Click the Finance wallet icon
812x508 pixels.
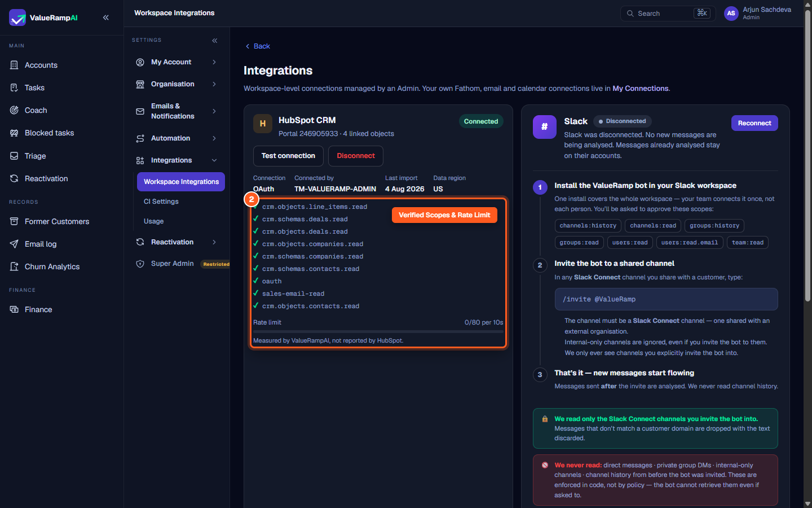coord(14,309)
